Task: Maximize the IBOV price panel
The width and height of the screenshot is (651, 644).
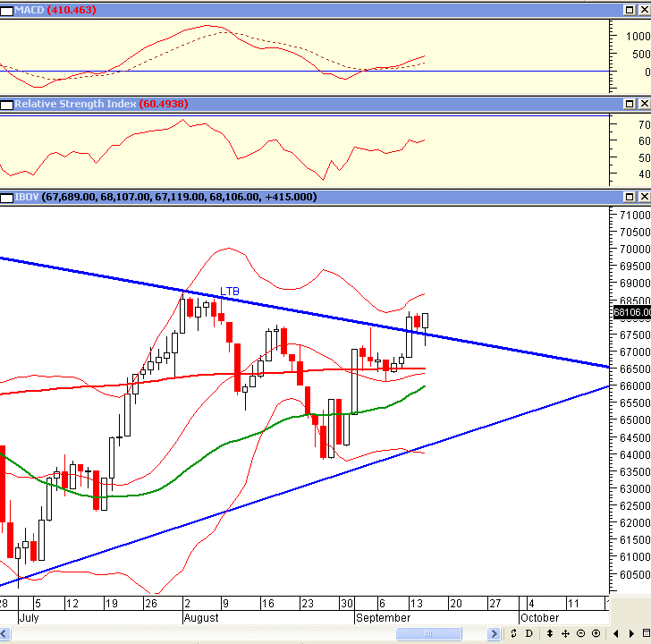Action: (x=630, y=197)
